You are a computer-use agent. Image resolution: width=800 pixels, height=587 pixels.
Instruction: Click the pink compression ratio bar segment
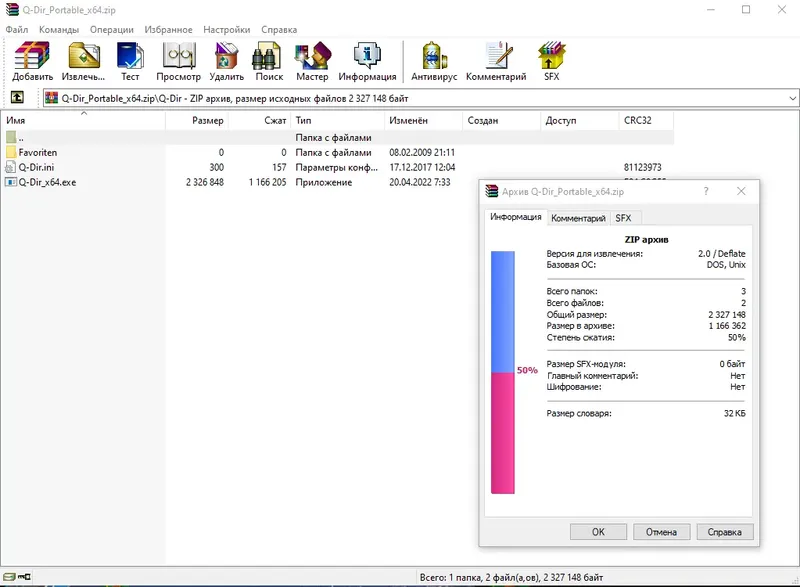click(503, 433)
